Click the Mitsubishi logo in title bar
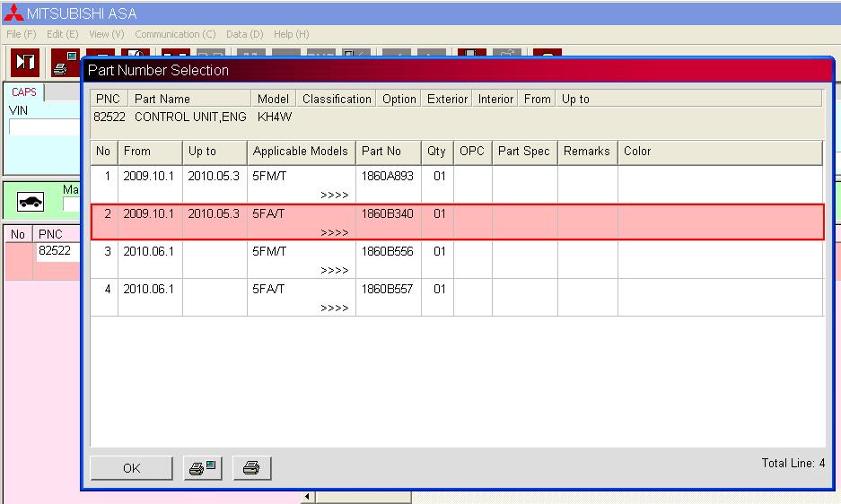The image size is (841, 504). 12,13
